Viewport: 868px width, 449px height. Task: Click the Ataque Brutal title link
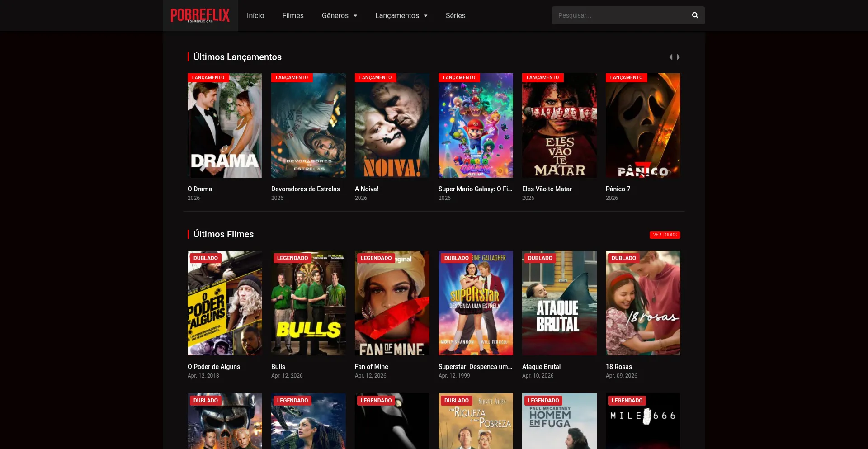(541, 367)
